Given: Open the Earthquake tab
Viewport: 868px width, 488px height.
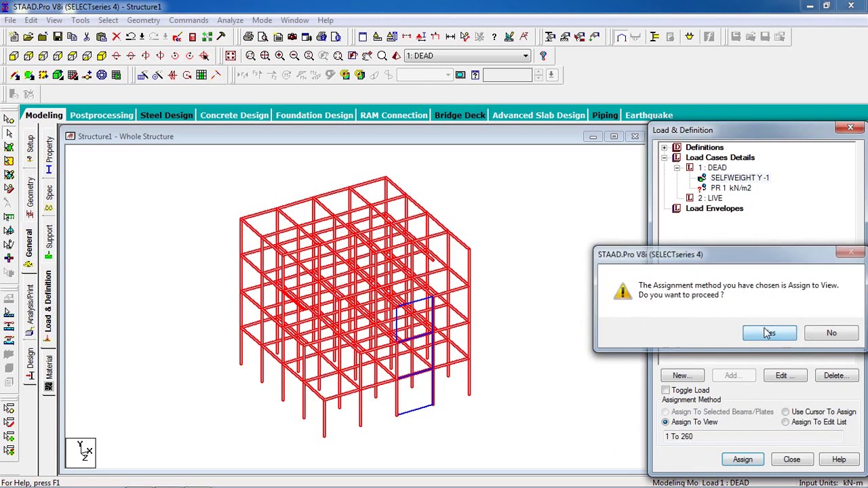Looking at the screenshot, I should click(649, 115).
